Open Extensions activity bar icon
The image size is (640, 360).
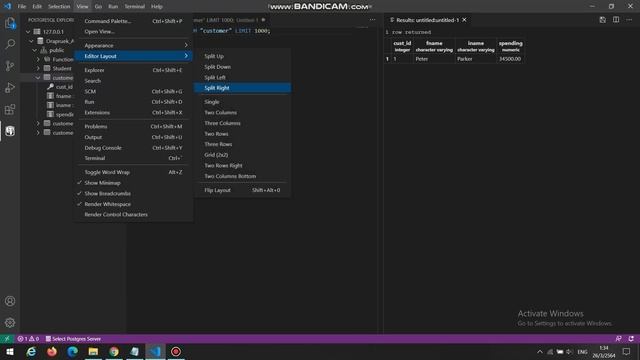10,109
